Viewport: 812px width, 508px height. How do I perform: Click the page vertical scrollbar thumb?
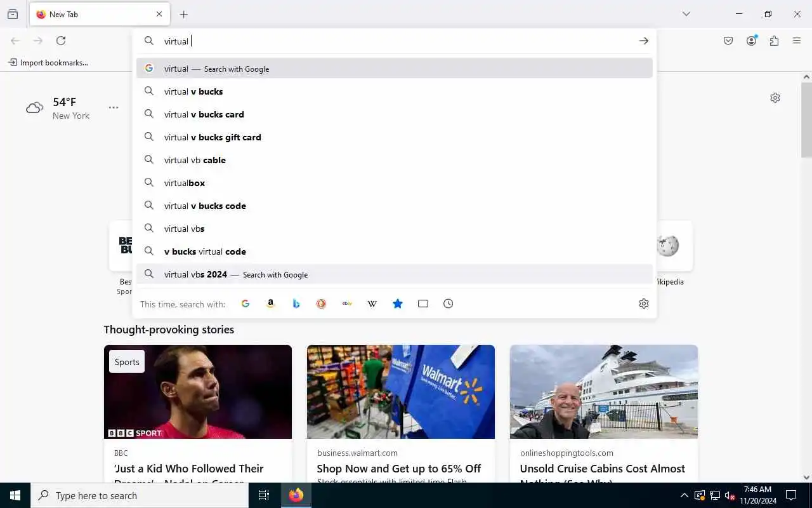click(806, 121)
